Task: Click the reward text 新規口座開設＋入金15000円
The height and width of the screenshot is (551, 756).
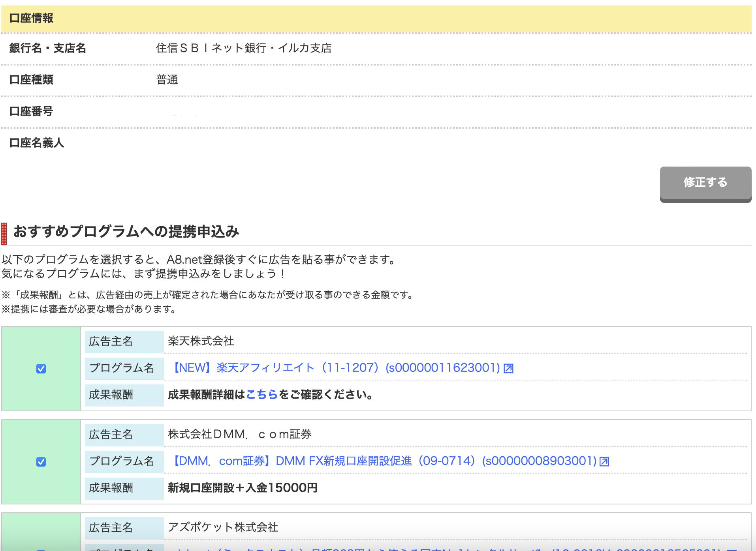Action: 243,488
